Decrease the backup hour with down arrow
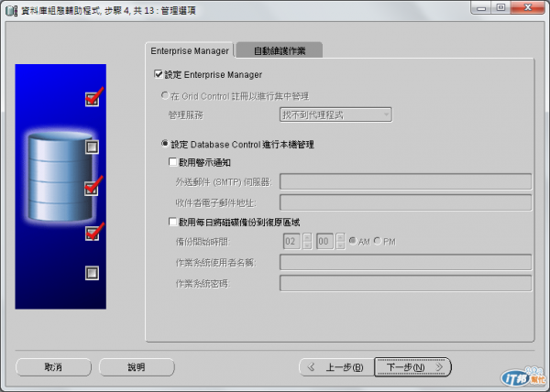550x392 pixels. tap(307, 245)
